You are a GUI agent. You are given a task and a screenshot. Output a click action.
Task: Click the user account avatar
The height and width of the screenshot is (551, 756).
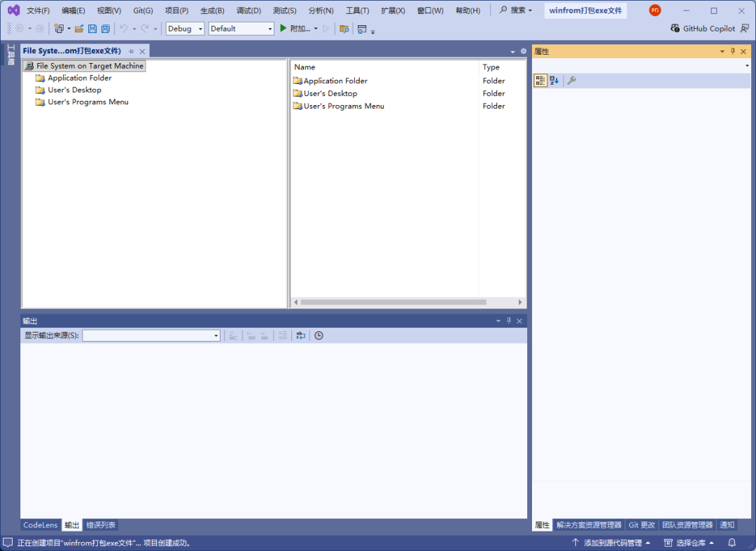[x=654, y=10]
